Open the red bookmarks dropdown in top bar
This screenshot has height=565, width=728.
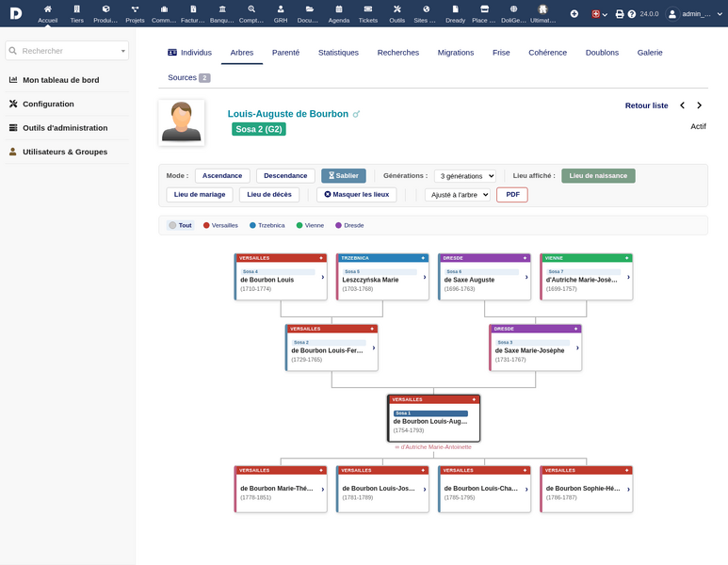pyautogui.click(x=599, y=14)
